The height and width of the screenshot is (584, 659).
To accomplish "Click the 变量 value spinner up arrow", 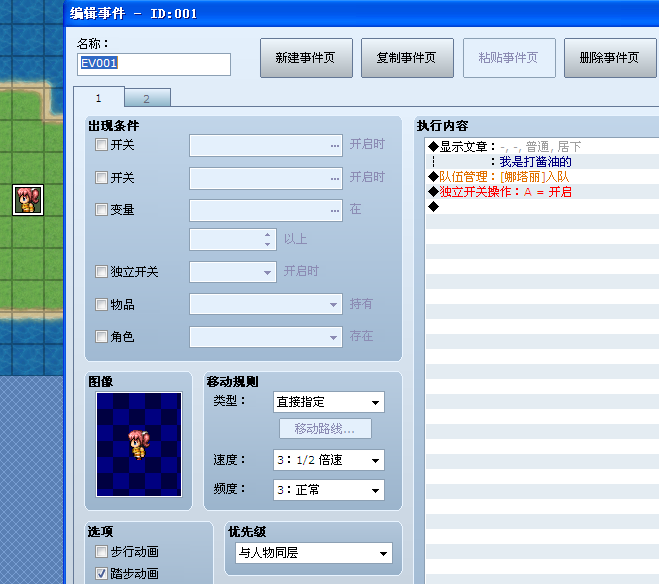I will point(268,234).
